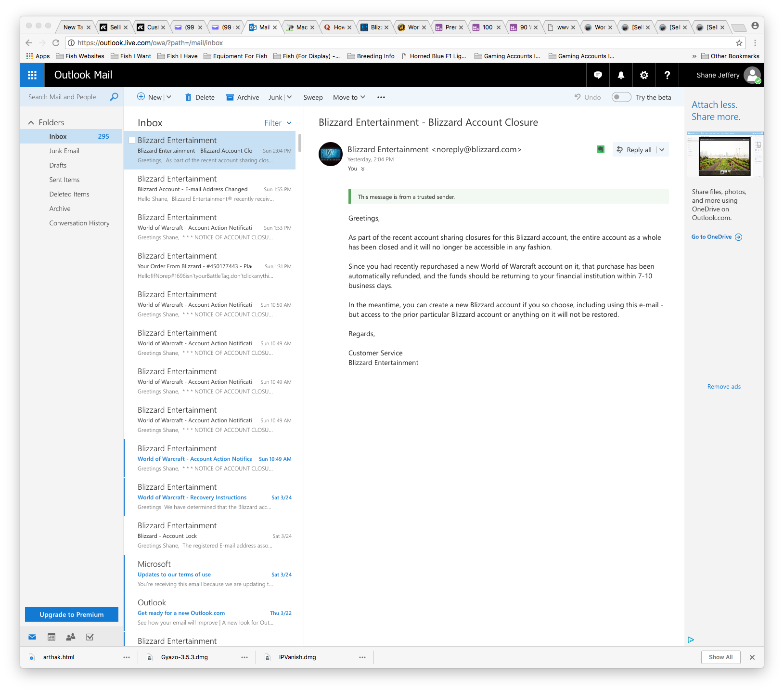Open the E-mail Address Changed message

pos(210,189)
